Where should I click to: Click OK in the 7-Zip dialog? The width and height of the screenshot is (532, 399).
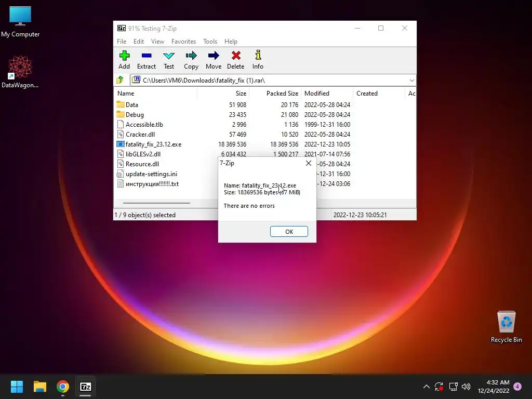click(x=289, y=231)
